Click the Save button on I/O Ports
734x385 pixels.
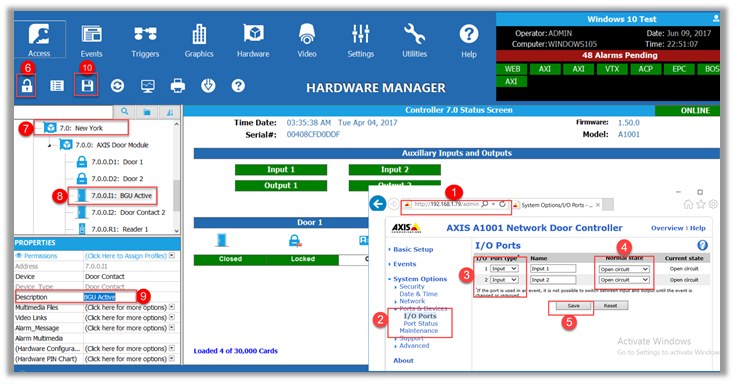(573, 306)
